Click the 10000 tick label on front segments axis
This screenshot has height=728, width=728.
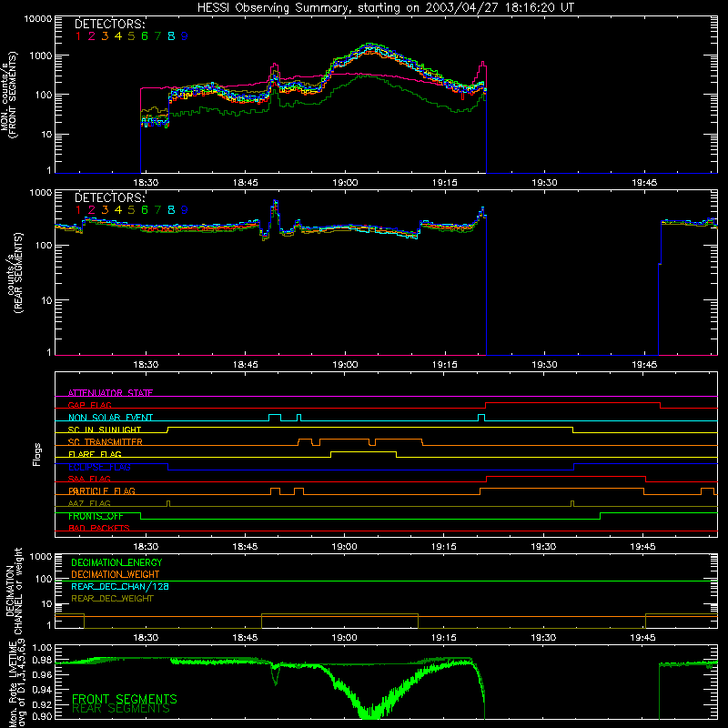(38, 18)
